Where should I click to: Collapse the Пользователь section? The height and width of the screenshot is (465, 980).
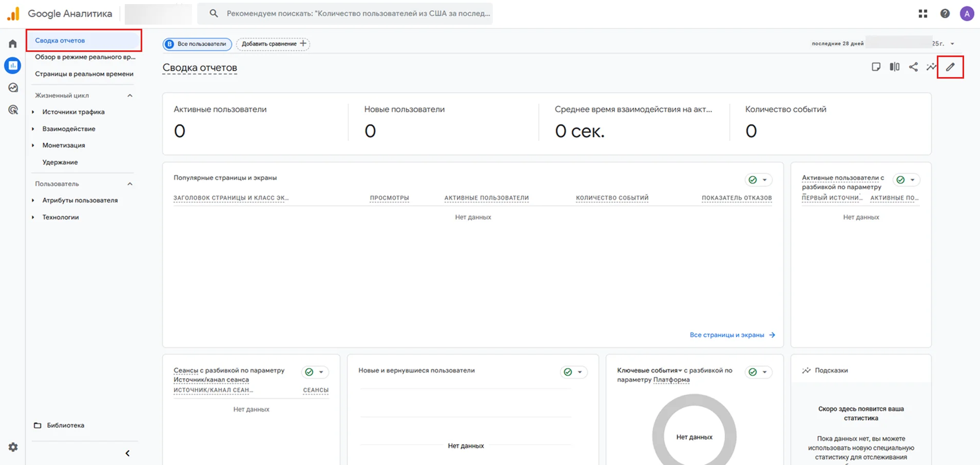(130, 184)
